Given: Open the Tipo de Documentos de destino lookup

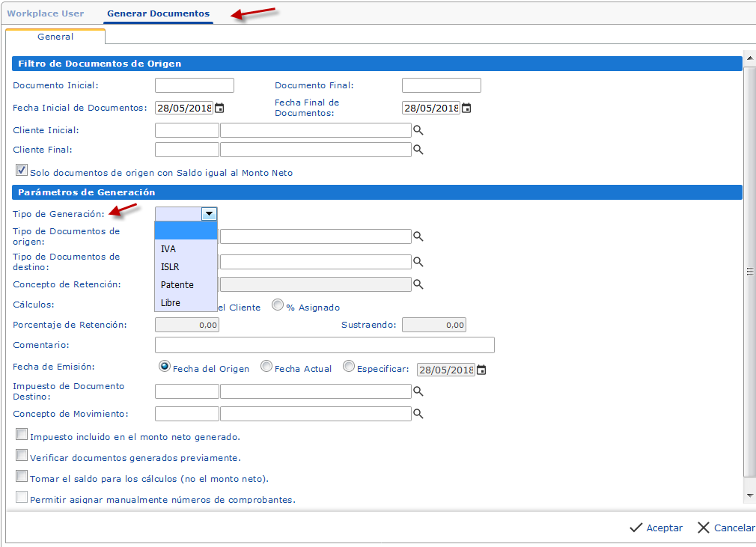Looking at the screenshot, I should tap(418, 261).
